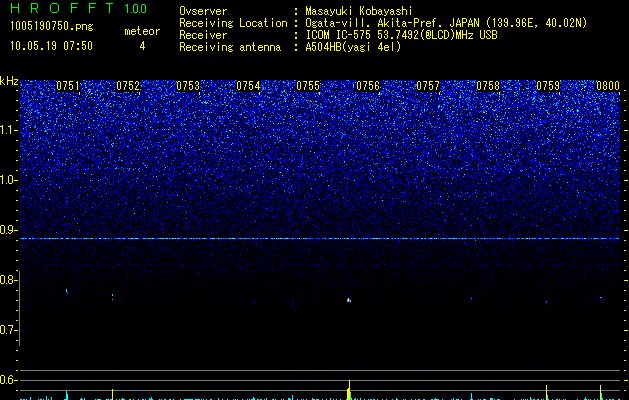Click the meteor echo just after 0751

point(67,291)
